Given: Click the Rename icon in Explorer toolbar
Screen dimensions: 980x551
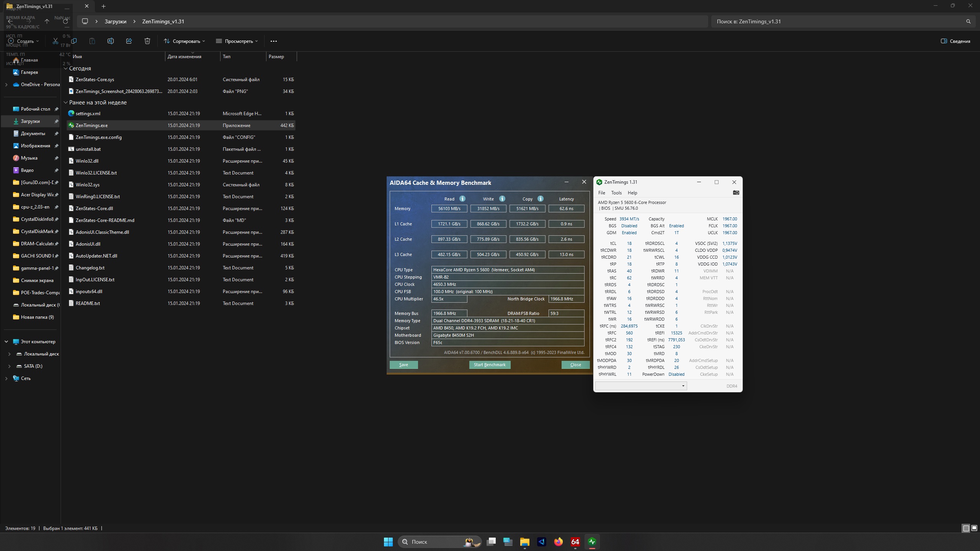Looking at the screenshot, I should tap(111, 41).
